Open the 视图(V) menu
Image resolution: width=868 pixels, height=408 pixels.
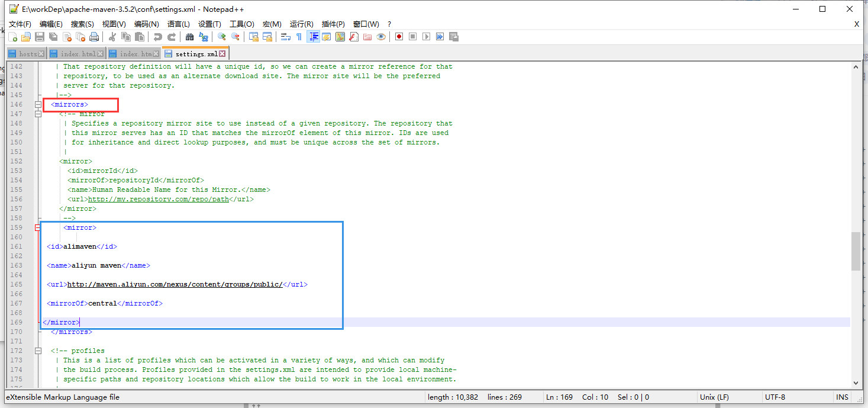(114, 24)
